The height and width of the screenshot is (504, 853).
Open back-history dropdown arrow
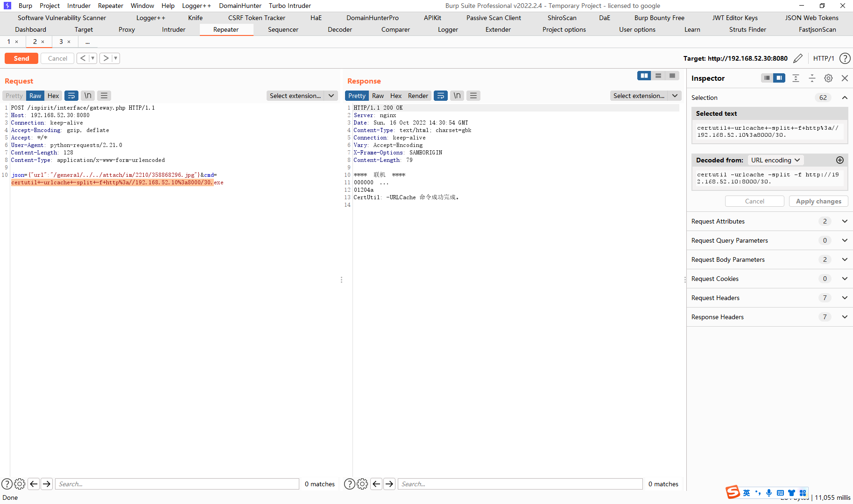point(92,58)
